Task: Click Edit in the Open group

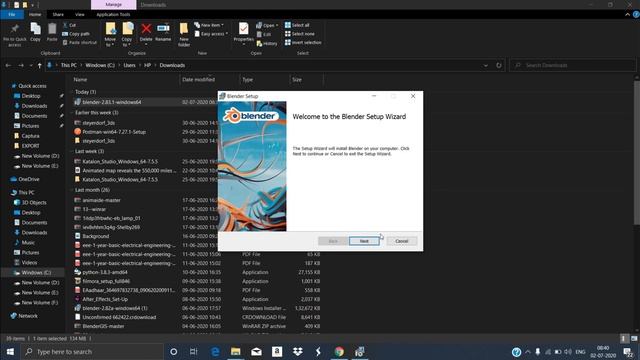Action: 264,34
